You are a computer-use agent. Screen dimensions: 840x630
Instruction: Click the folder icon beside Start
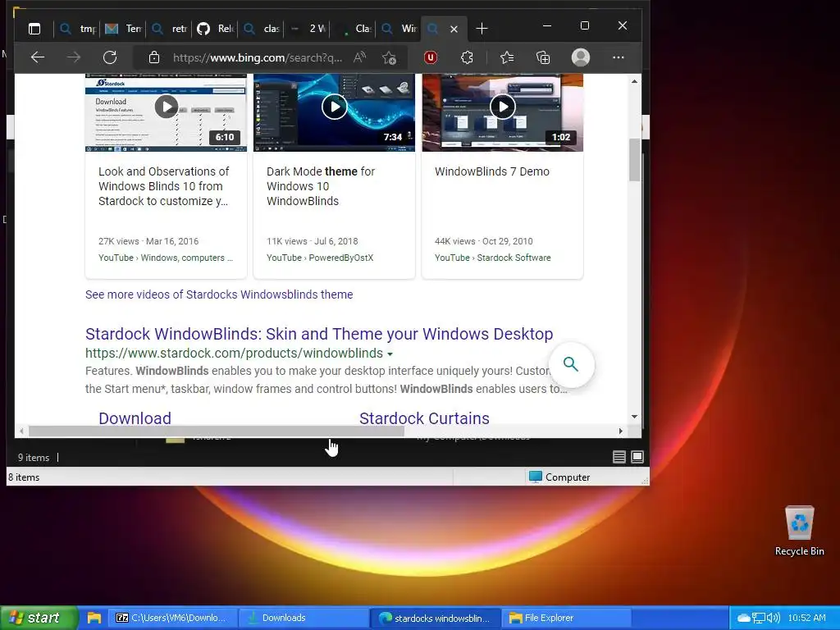pyautogui.click(x=94, y=618)
